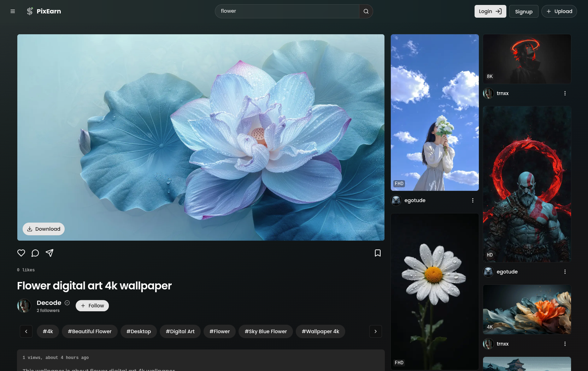This screenshot has width=588, height=371.
Task: Open the options menu next to trnxx
Action: point(565,93)
